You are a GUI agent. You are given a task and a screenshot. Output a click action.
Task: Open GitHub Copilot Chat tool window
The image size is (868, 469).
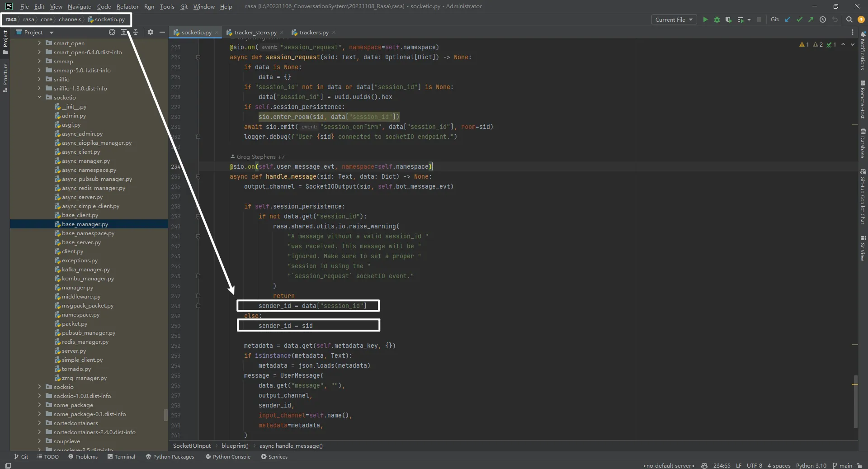863,197
